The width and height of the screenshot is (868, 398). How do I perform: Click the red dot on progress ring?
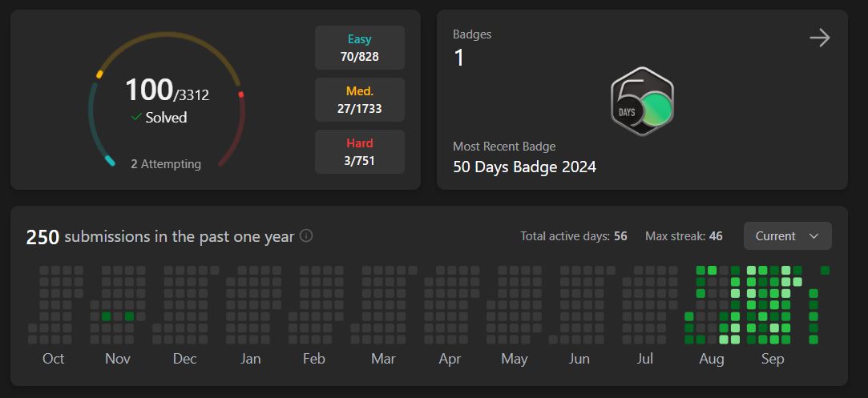[x=240, y=94]
